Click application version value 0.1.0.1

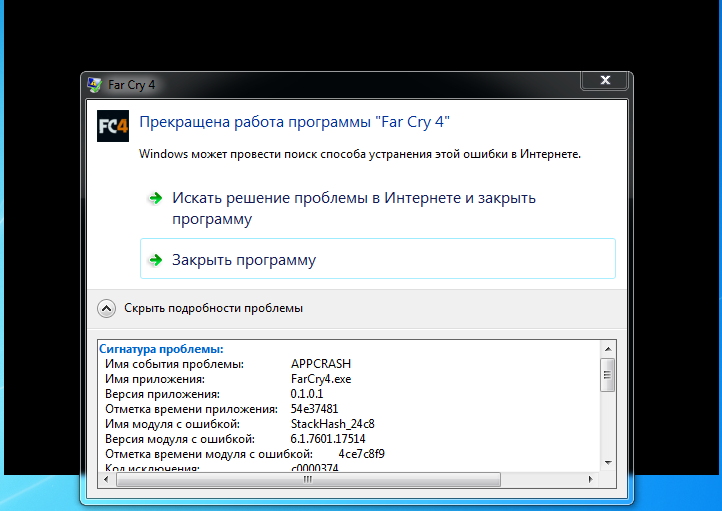pyautogui.click(x=307, y=394)
